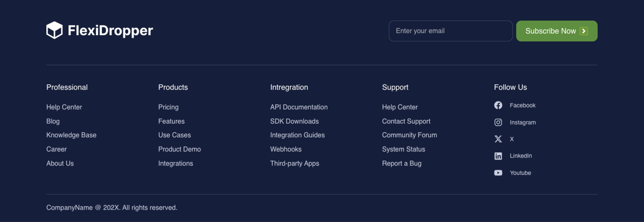Screen dimensions: 644x222
Task: Click the Professional column heading
Action: coord(67,87)
